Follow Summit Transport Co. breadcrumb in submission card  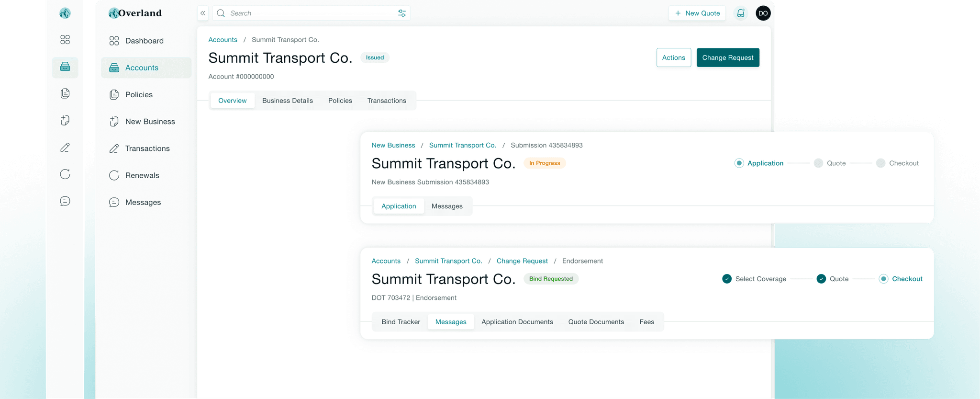tap(463, 145)
